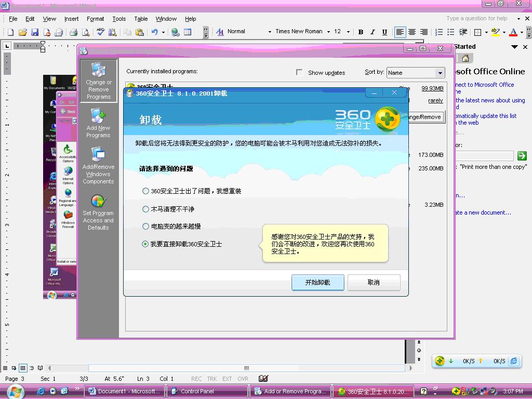Select the 木马清理不干净 option
Image resolution: width=532 pixels, height=399 pixels.
click(145, 209)
